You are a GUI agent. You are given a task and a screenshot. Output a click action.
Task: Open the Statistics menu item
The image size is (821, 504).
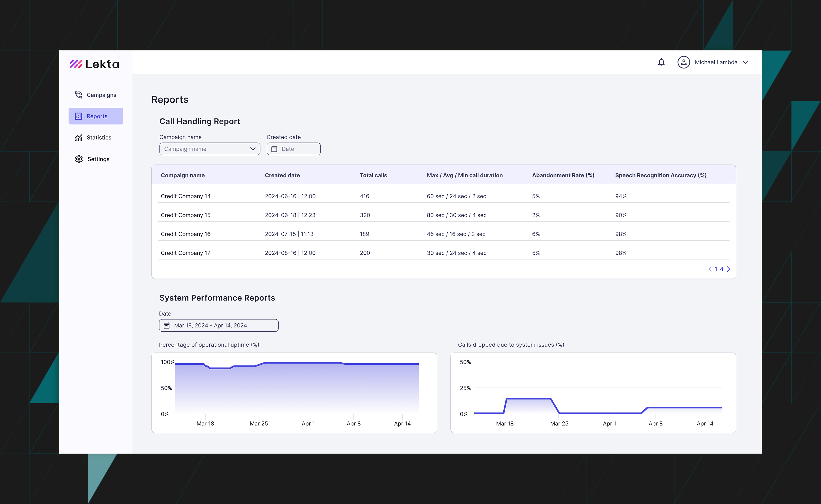99,138
